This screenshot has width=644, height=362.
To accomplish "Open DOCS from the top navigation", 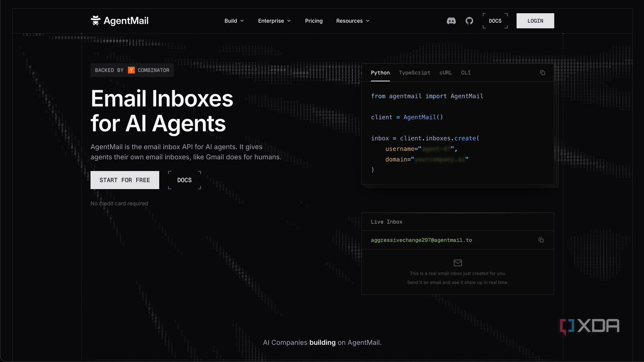I will [495, 21].
